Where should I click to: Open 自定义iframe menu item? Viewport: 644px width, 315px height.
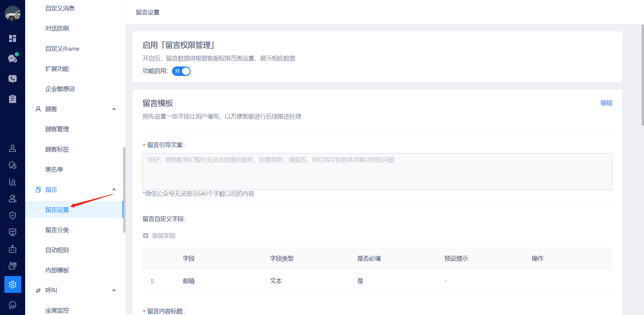pos(62,49)
